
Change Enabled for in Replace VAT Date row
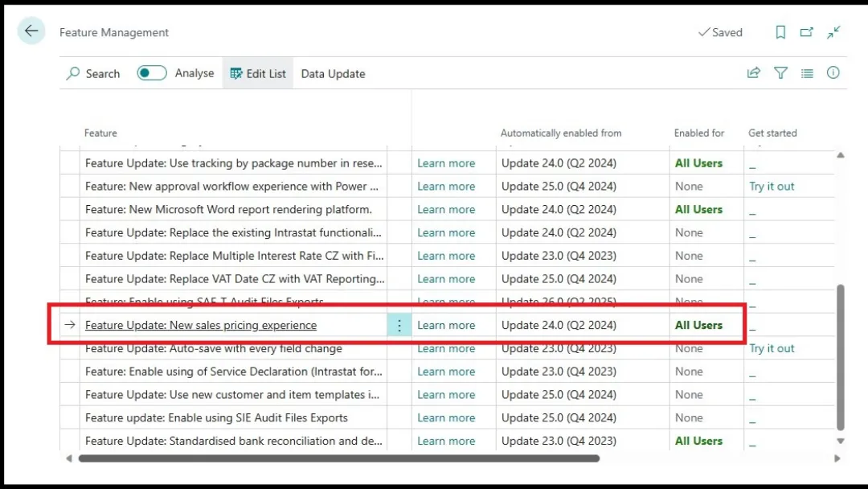click(x=690, y=279)
